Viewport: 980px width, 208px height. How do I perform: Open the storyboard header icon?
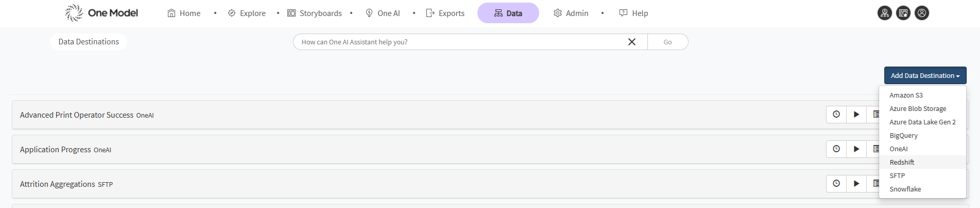coord(903,13)
